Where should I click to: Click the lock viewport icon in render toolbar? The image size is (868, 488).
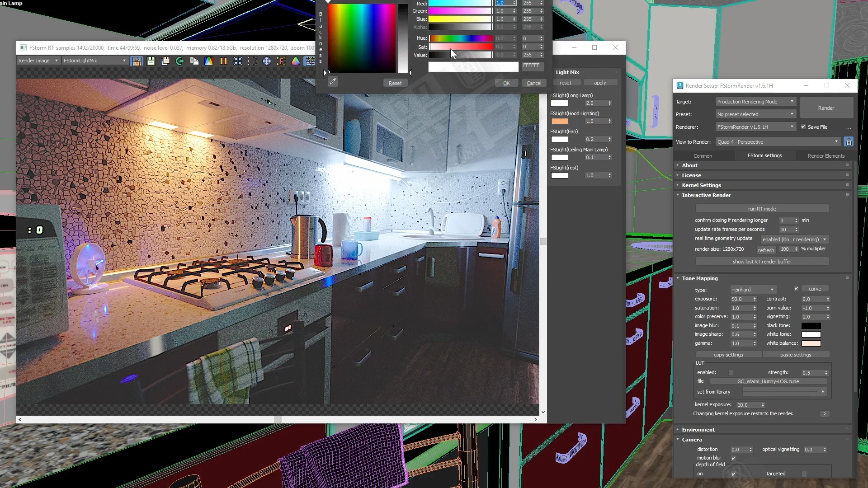137,61
